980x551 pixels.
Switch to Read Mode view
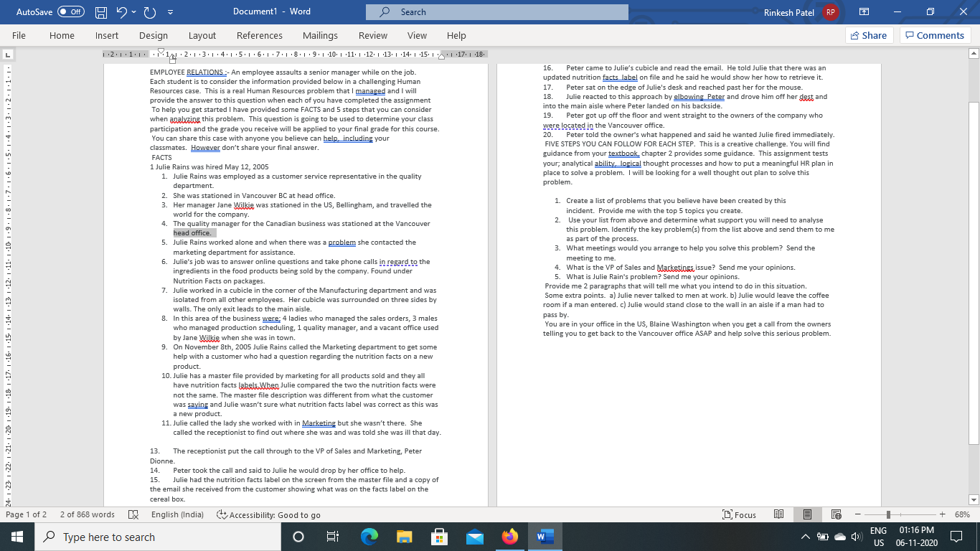pos(779,514)
